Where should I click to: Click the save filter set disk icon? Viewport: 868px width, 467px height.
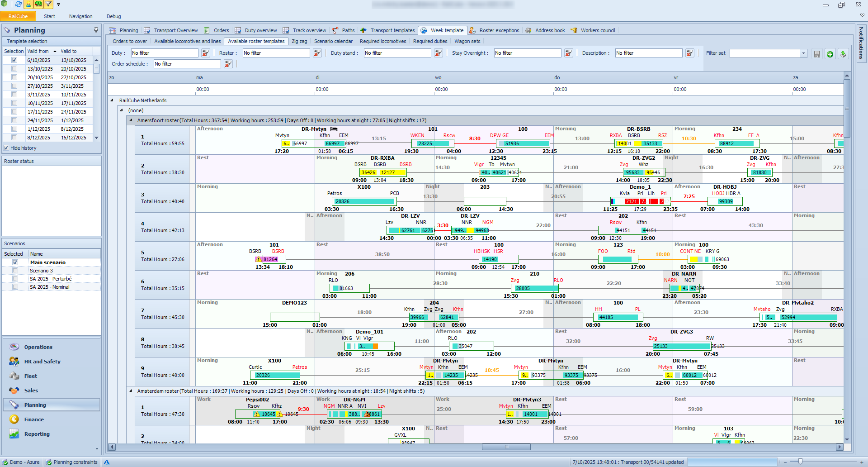(x=817, y=54)
